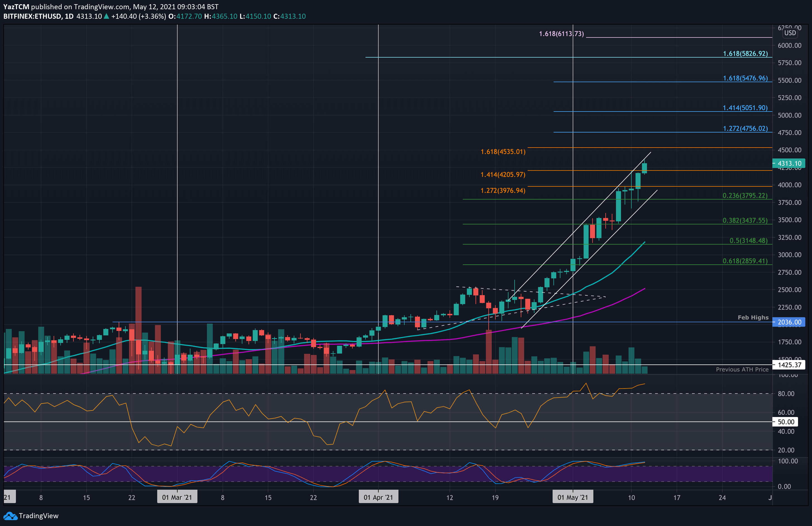Click the H:4365.10 high value

pos(220,16)
